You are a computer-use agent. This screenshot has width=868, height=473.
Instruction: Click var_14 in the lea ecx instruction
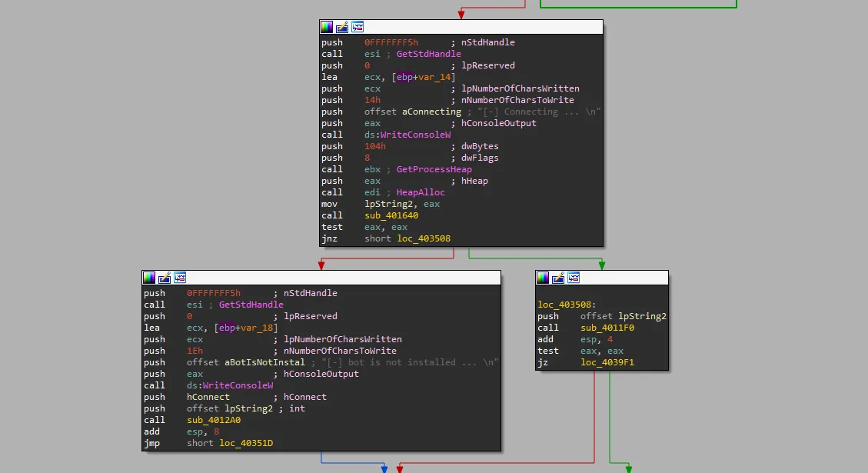click(x=441, y=77)
